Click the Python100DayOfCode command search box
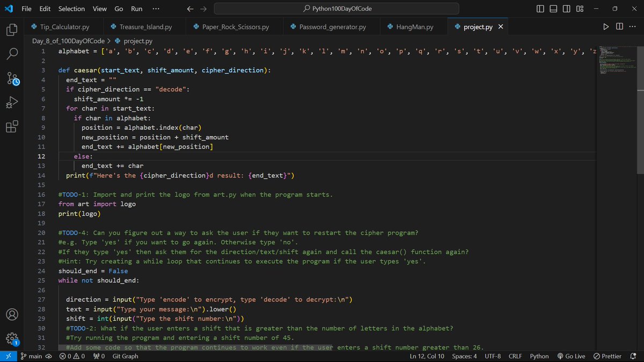Screen dimensions: 644x362 (336, 9)
